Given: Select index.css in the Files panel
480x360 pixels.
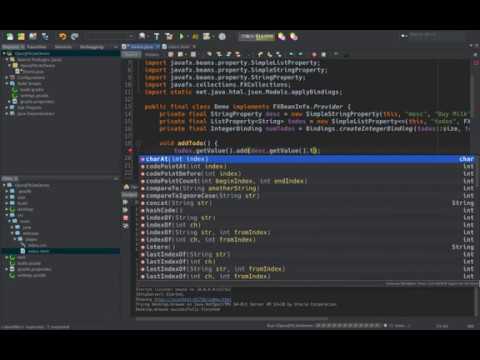Looking at the screenshot, I should tap(37, 245).
